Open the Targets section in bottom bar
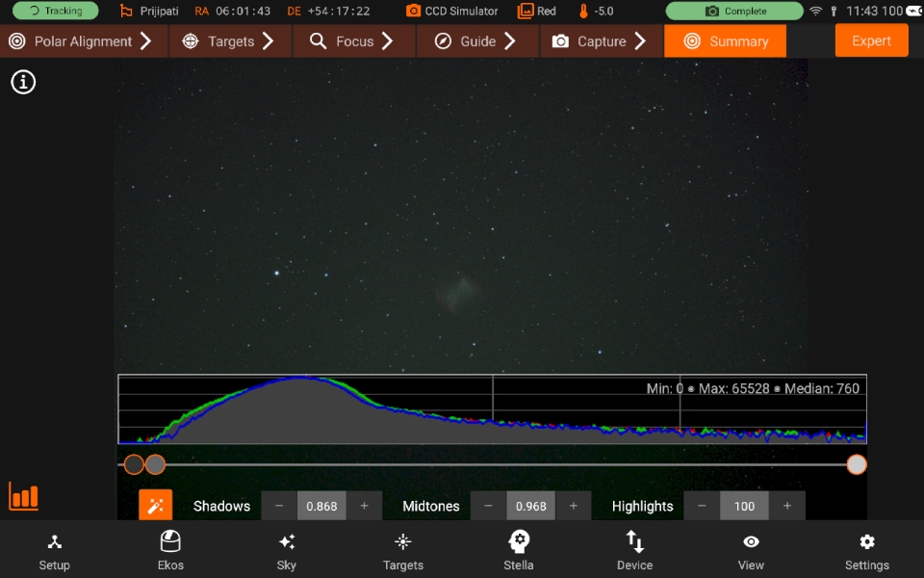This screenshot has height=578, width=924. (403, 551)
